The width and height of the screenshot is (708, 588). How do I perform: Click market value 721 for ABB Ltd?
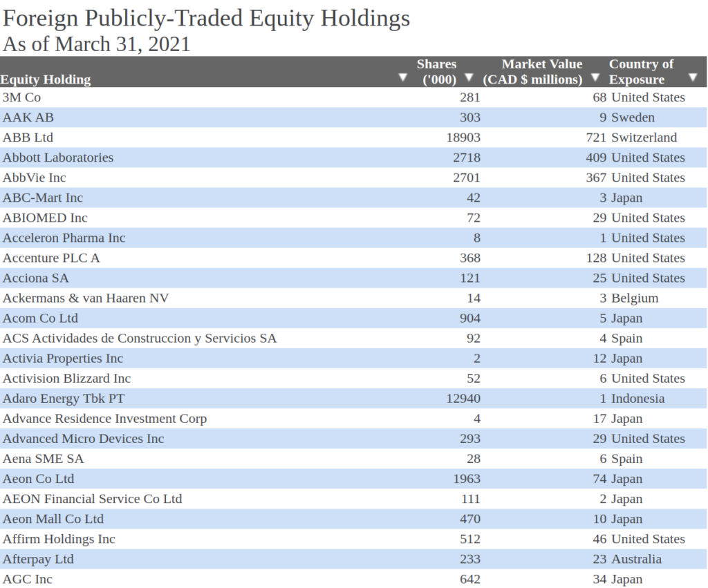(596, 137)
